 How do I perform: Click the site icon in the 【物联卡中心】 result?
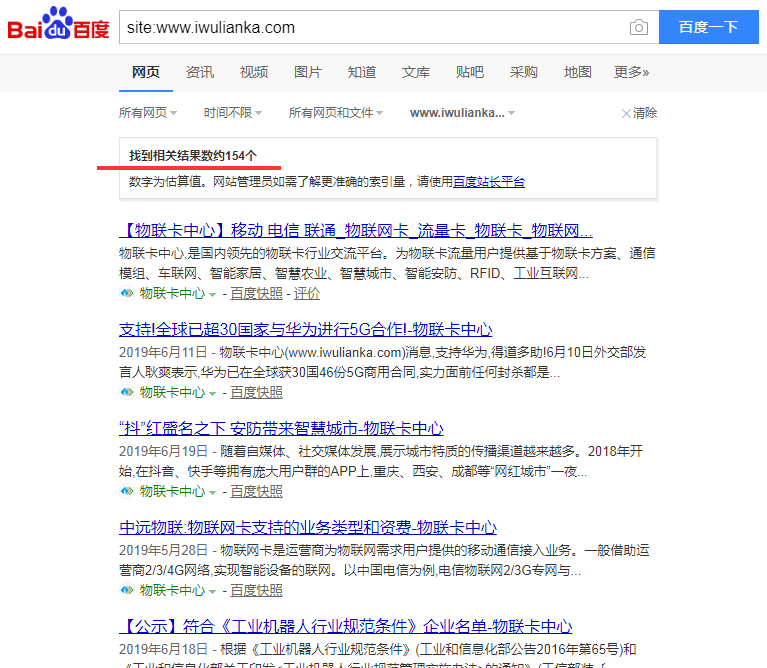(x=127, y=293)
